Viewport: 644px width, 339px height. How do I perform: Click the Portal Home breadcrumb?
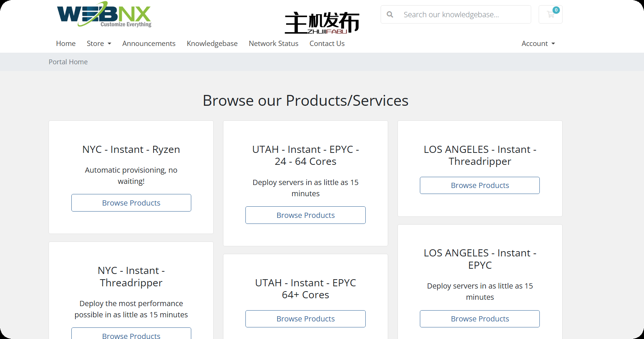[x=68, y=62]
